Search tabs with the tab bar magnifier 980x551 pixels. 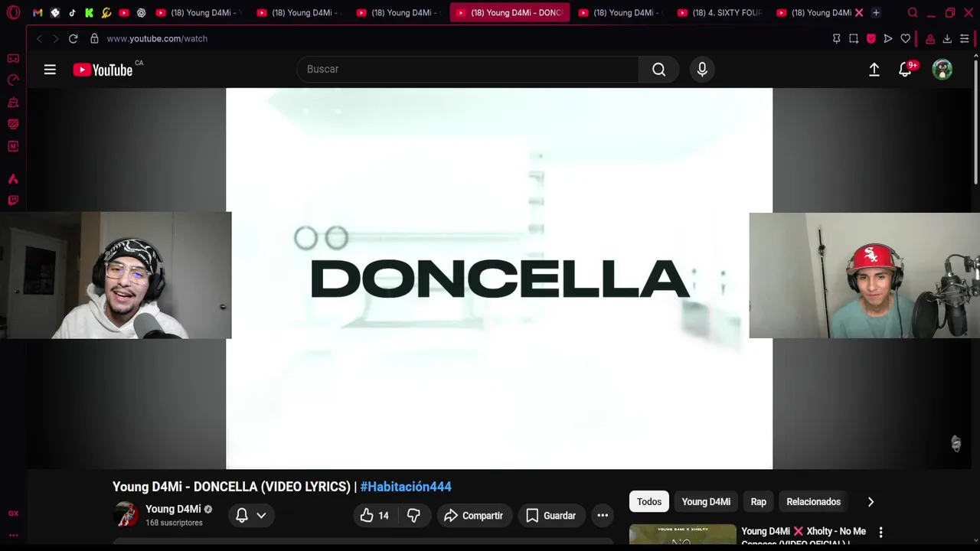(x=913, y=13)
